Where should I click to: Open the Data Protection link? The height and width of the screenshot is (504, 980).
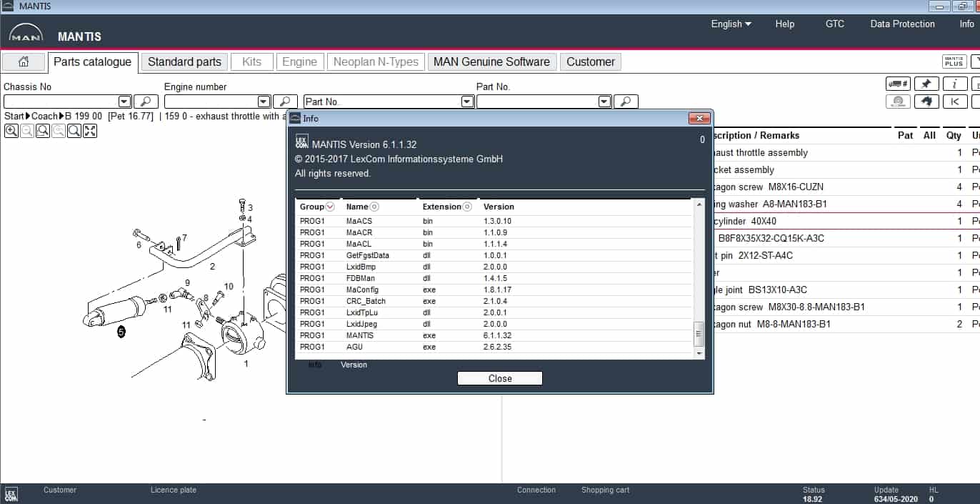coord(902,24)
